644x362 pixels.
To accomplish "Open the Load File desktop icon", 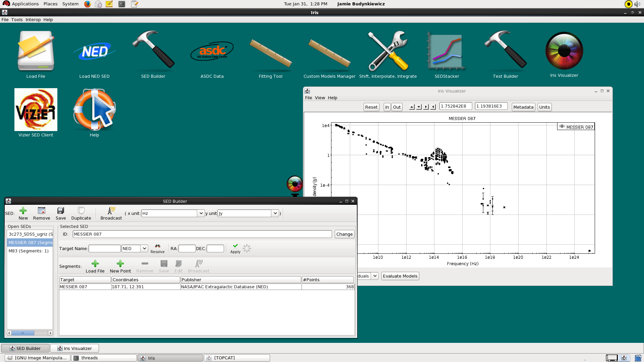I will [36, 51].
